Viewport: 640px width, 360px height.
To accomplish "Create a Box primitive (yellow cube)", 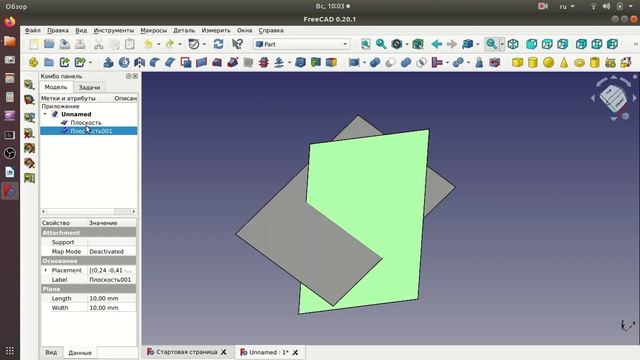I will [x=518, y=62].
